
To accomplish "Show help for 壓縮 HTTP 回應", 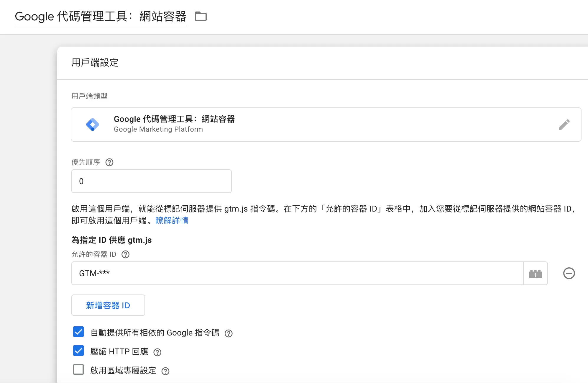I will 157,352.
